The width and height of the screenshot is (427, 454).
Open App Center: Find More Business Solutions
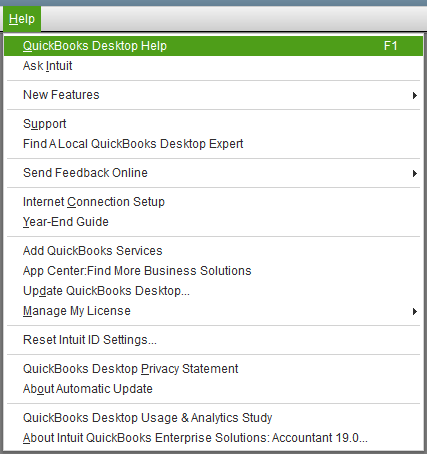tap(213, 271)
